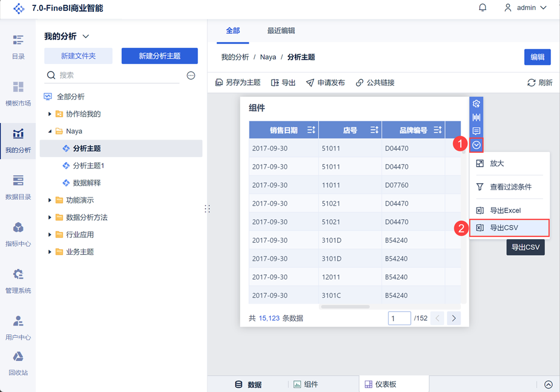Collapse the Naya folder
This screenshot has height=392, width=560.
50,131
